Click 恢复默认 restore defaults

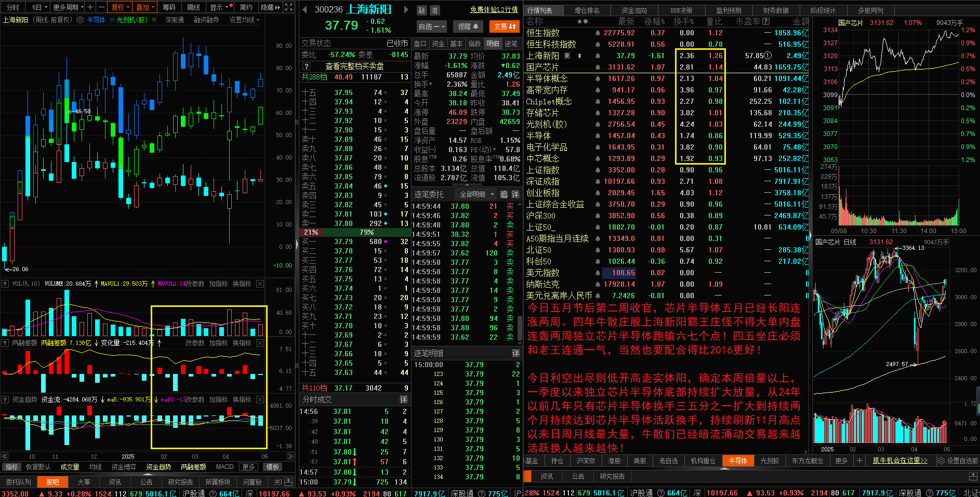(38, 467)
